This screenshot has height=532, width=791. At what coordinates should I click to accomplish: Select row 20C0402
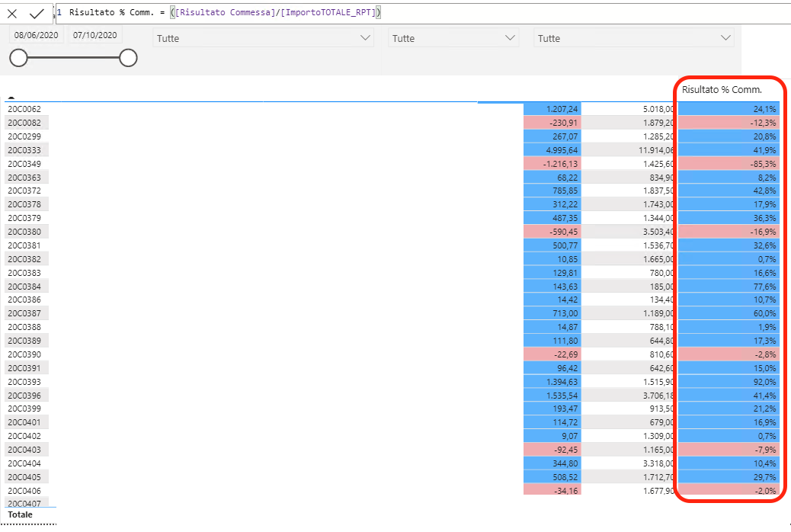click(x=24, y=436)
